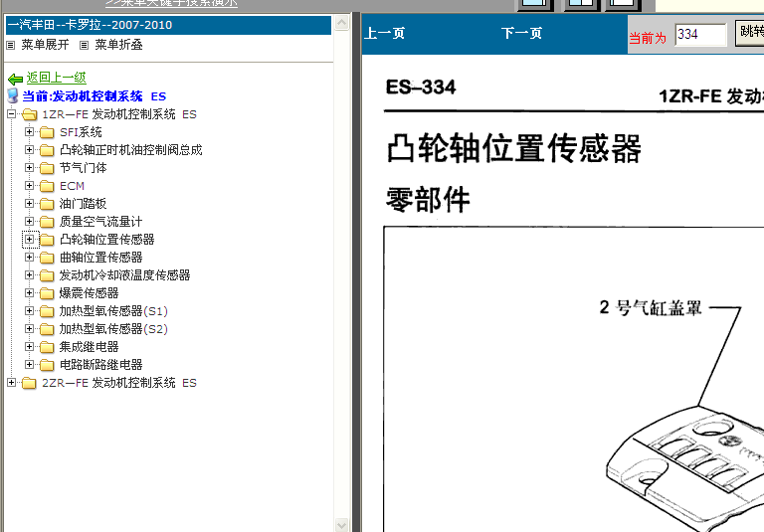The width and height of the screenshot is (764, 532).
Task: Open the 爆震传感器 tree entry
Action: (90, 292)
